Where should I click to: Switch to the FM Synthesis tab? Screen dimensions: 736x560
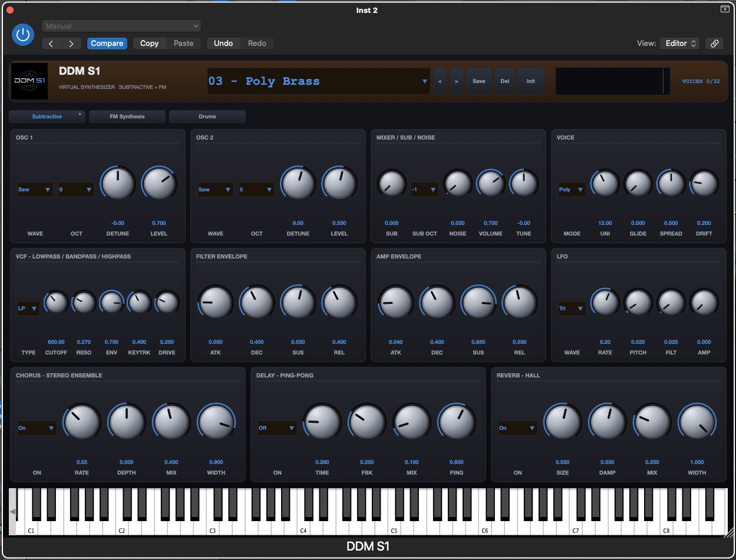tap(127, 117)
